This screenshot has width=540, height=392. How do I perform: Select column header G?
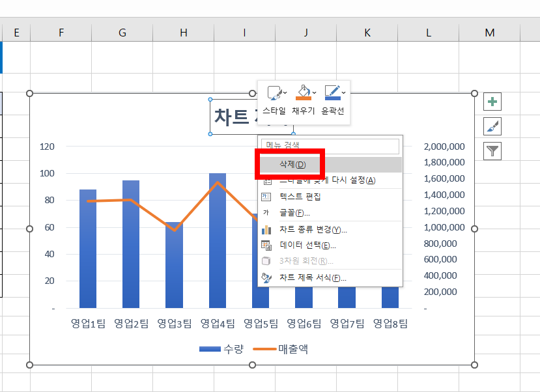122,33
